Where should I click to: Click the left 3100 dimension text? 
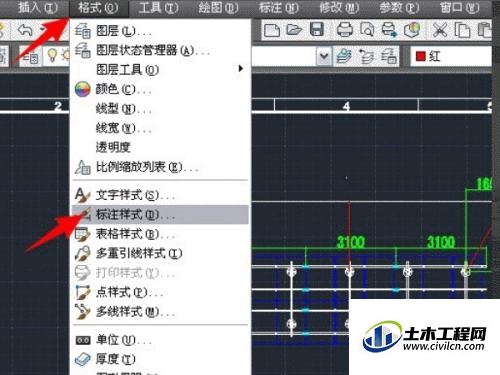tap(351, 242)
